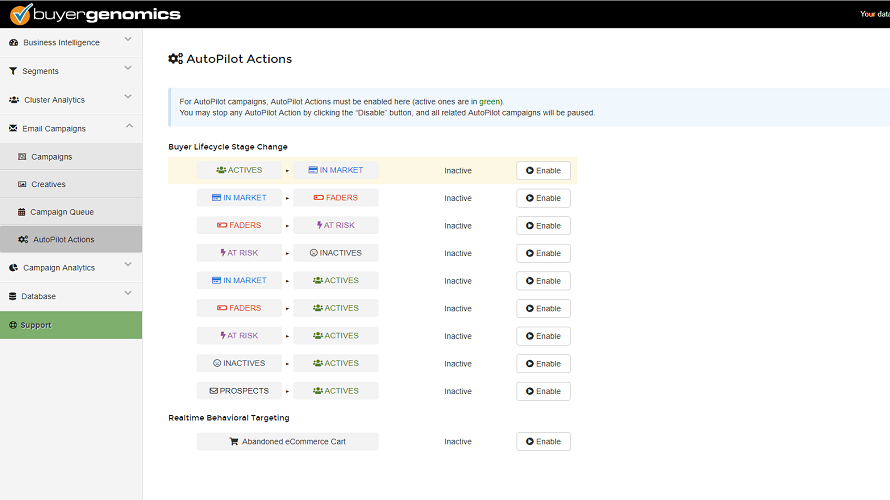Click the At Risk to Inactives stage tag
Viewport: 890px width, 500px height.
335,253
